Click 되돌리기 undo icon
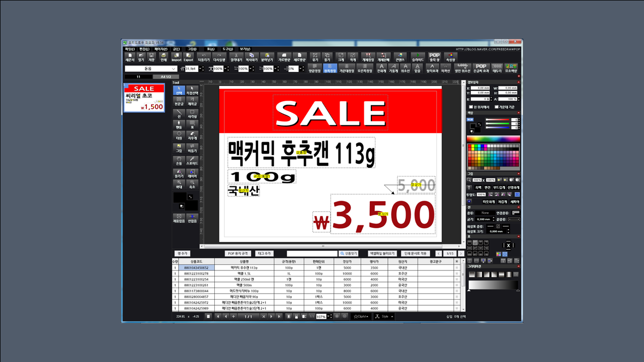 point(203,57)
